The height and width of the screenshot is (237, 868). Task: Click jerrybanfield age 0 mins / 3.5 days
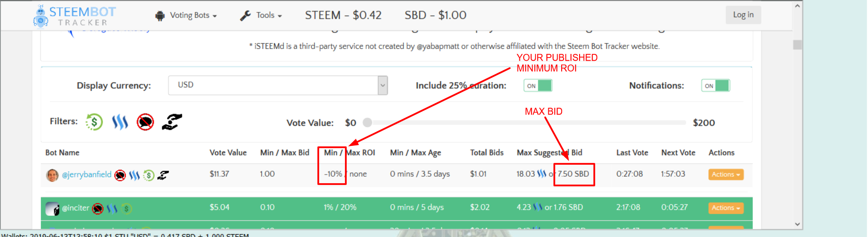coord(420,174)
